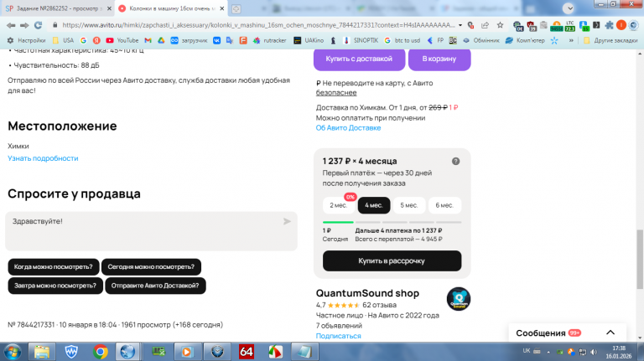Select the 5 мес. installment option

click(x=409, y=205)
